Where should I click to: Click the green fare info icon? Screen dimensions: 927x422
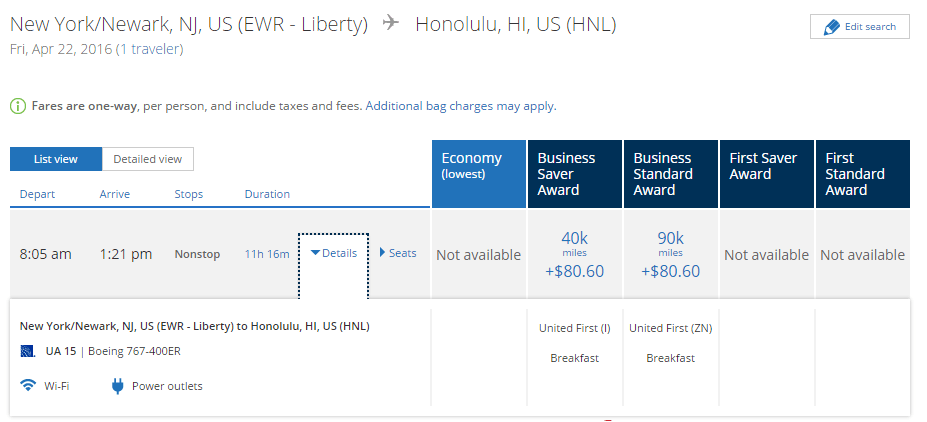(18, 106)
